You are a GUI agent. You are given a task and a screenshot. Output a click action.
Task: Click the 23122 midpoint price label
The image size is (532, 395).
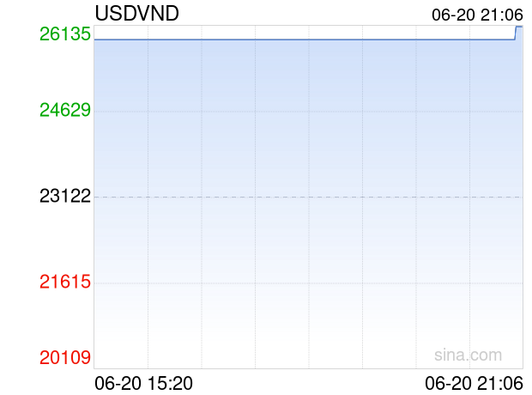[x=65, y=196]
